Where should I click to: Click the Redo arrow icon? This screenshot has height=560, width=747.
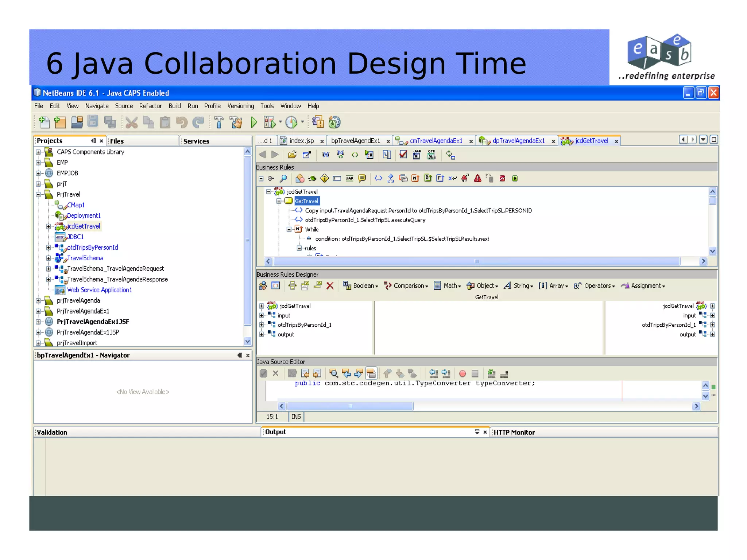coord(198,122)
